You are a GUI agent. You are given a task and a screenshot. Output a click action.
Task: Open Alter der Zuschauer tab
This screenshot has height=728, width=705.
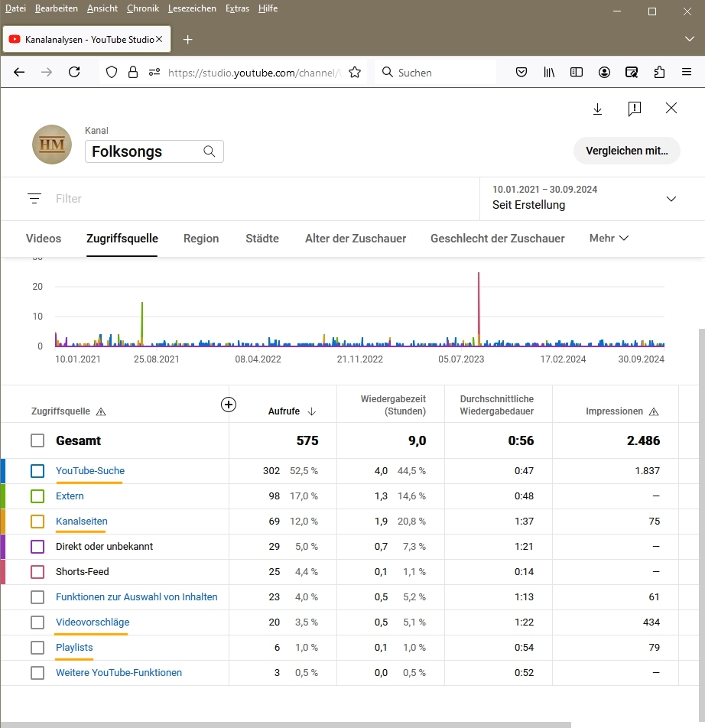pyautogui.click(x=356, y=238)
